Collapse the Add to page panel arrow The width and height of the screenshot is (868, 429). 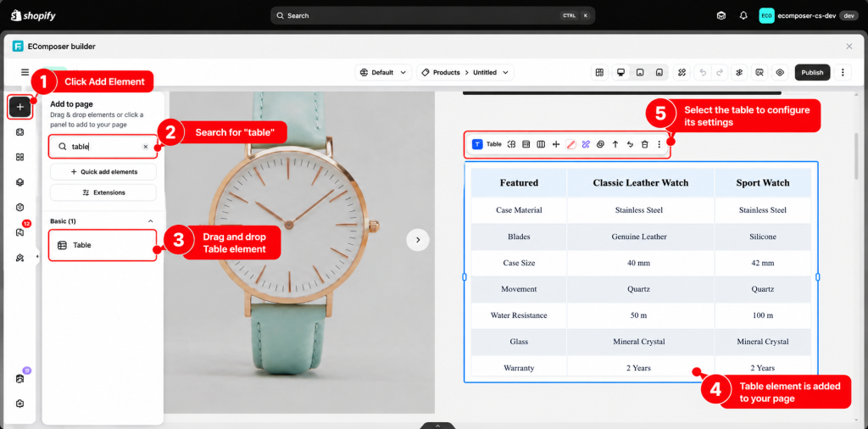[x=37, y=256]
